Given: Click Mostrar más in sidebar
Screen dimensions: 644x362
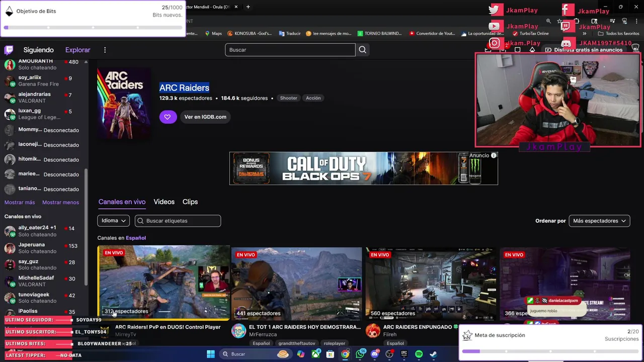Looking at the screenshot, I should click(20, 202).
